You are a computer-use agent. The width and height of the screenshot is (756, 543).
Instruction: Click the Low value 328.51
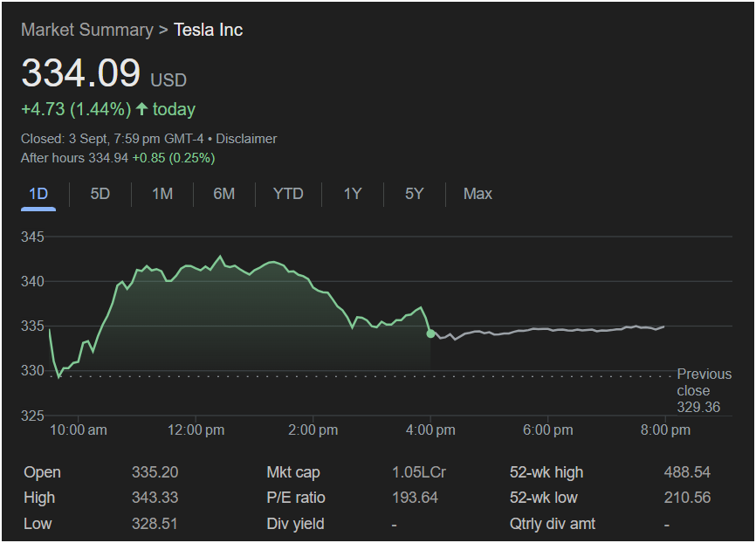[x=155, y=524]
